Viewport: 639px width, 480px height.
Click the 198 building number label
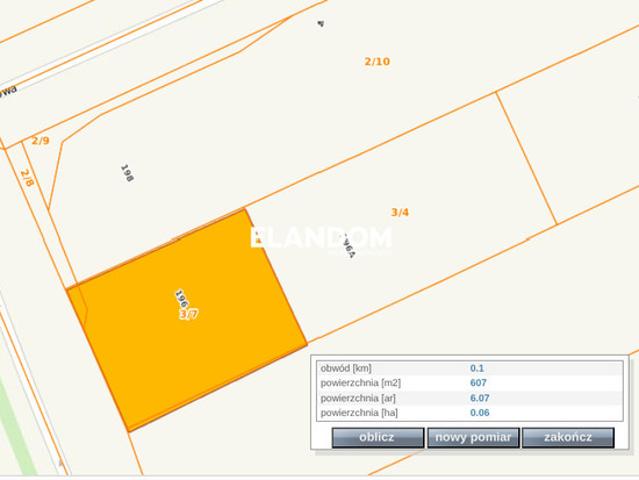point(127,173)
